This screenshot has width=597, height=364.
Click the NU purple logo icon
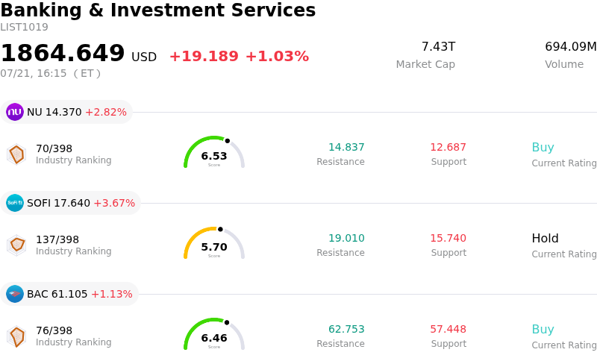point(15,112)
